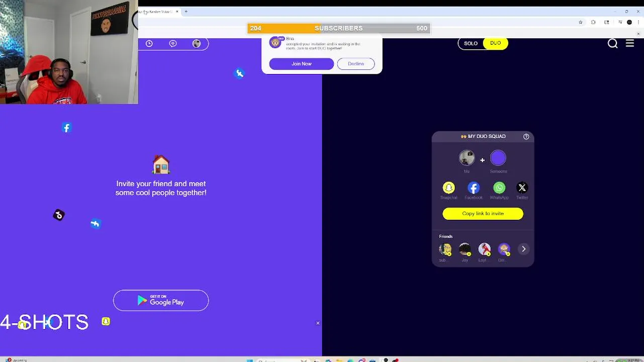The image size is (644, 362).
Task: Click Copy link to invite
Action: click(x=483, y=214)
